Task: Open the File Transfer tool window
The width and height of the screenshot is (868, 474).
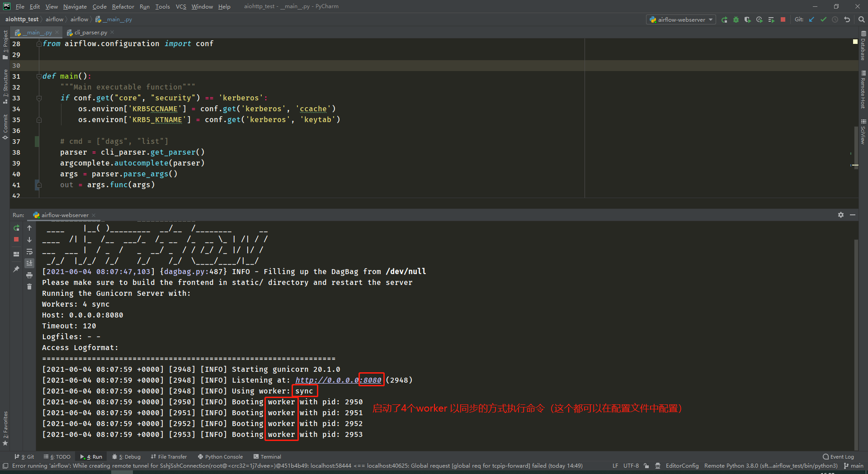Action: click(169, 457)
